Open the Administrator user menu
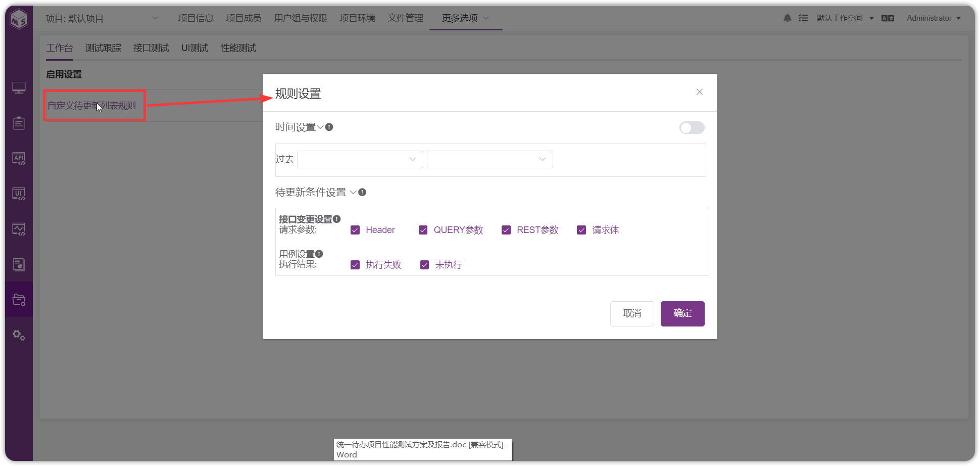This screenshot has width=980, height=466. 934,18
